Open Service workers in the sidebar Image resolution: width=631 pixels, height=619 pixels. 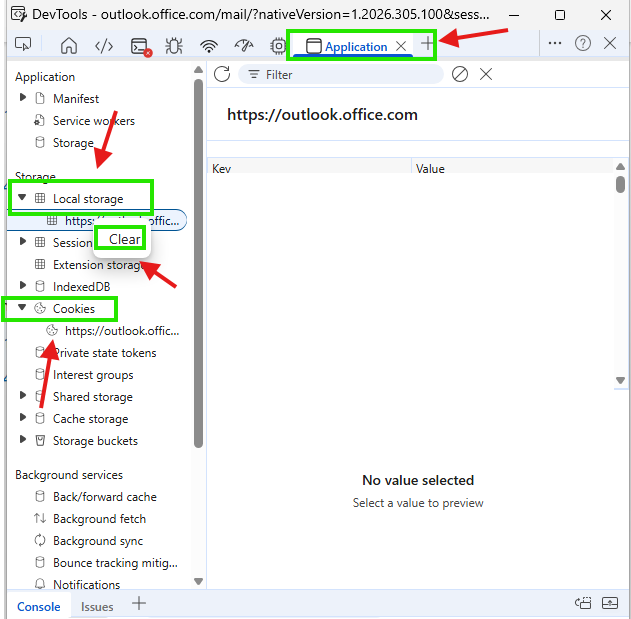(x=94, y=121)
